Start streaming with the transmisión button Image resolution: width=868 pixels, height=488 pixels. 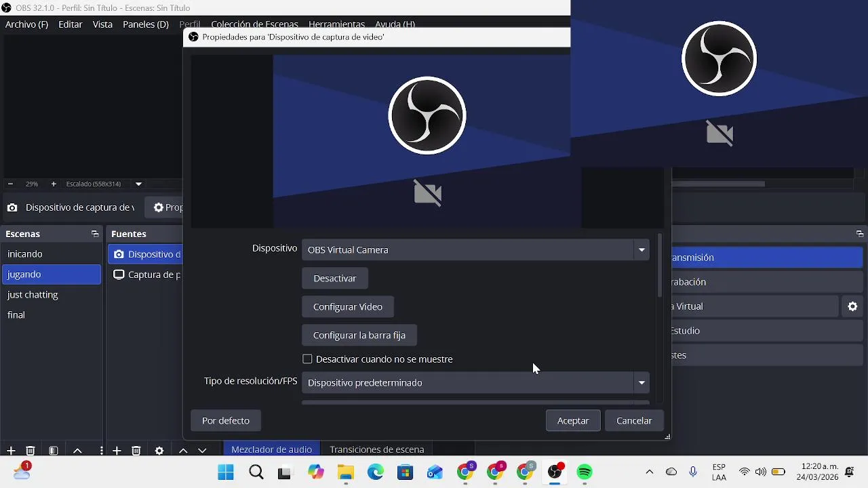767,258
